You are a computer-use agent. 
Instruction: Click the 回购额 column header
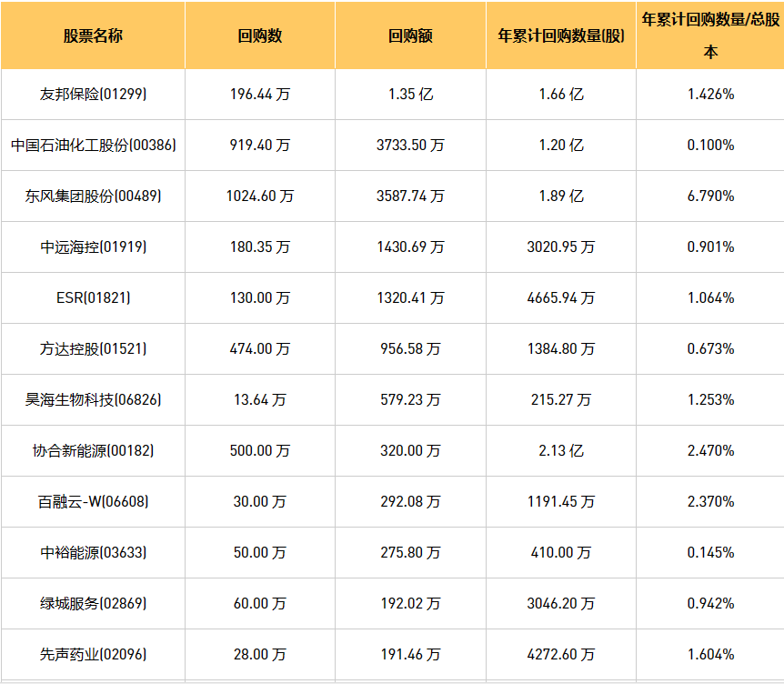point(410,36)
